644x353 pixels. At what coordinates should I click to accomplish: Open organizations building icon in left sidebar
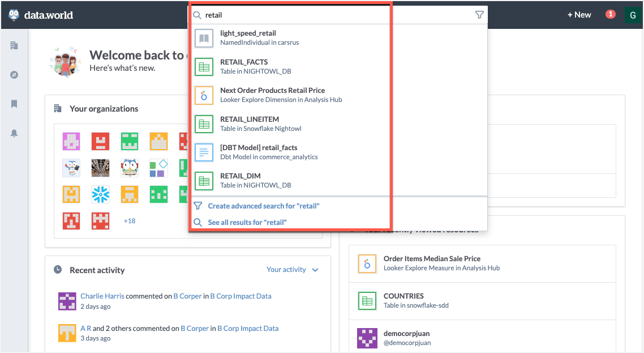pos(14,45)
